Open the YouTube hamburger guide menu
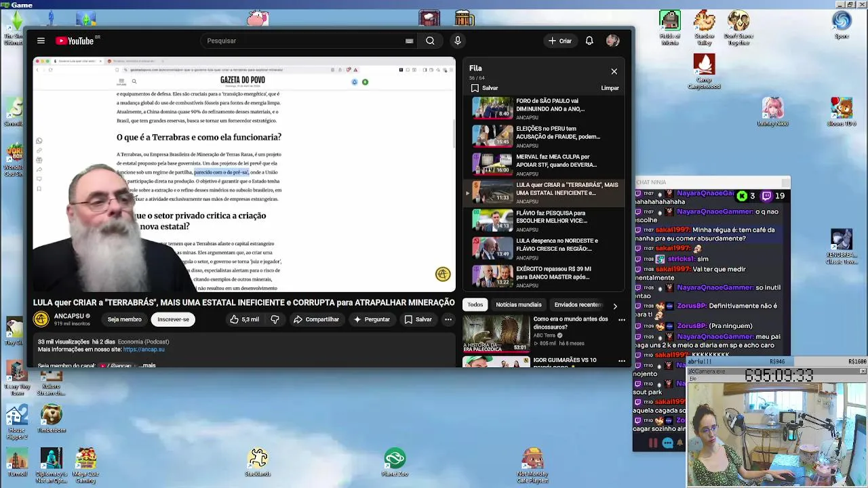The height and width of the screenshot is (488, 868). point(41,41)
